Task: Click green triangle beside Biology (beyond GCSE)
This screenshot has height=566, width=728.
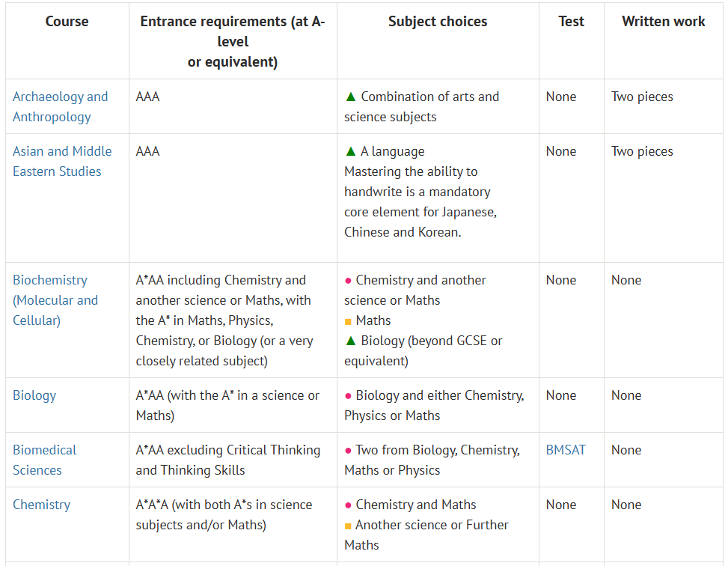Action: coord(350,341)
